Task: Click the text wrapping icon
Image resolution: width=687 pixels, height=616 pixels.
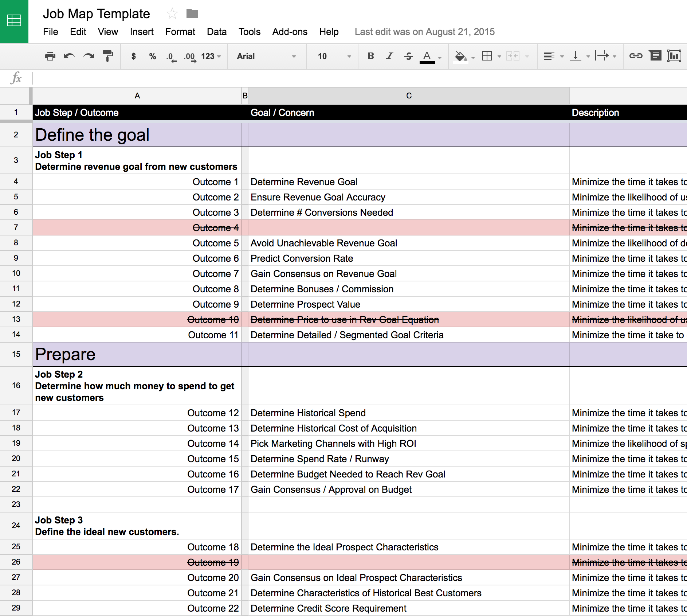Action: (602, 56)
